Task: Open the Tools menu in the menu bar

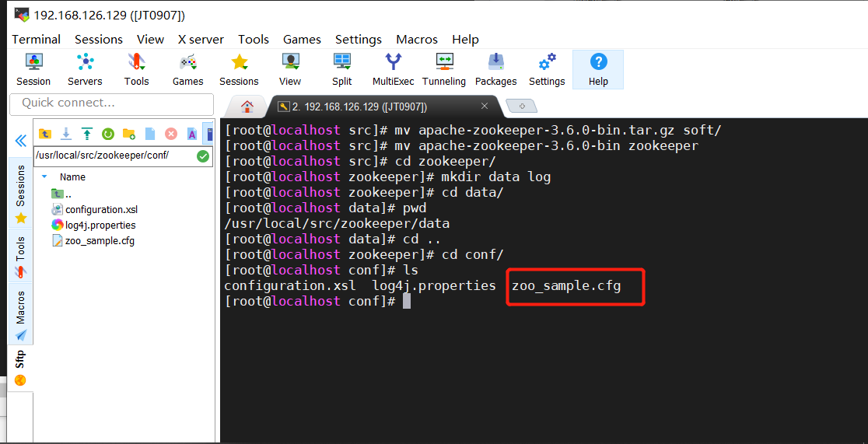Action: point(254,40)
